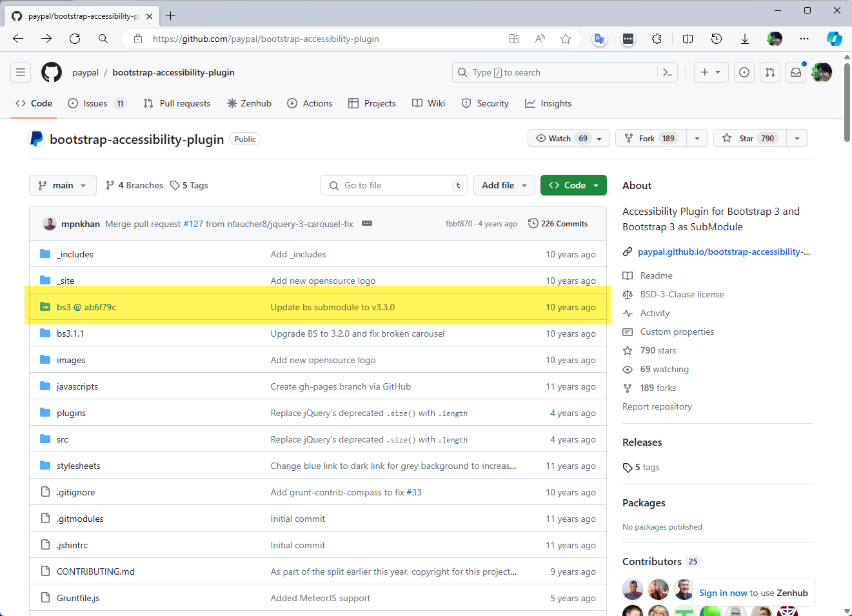This screenshot has height=616, width=852.
Task: Add this page to favorites star
Action: tap(566, 39)
